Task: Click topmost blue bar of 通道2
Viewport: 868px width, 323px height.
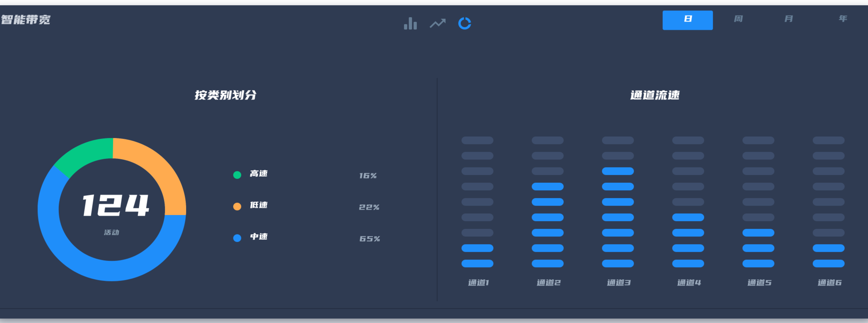Action: click(x=548, y=187)
